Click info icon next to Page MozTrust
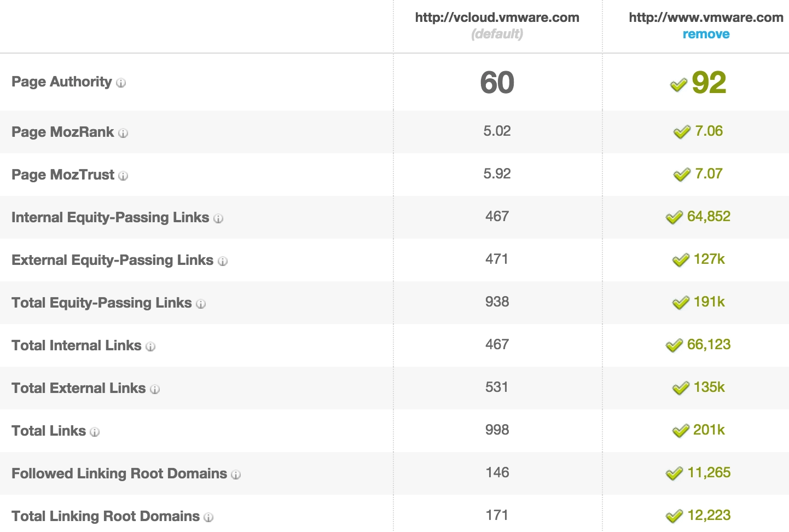The width and height of the screenshot is (789, 532). pyautogui.click(x=123, y=176)
